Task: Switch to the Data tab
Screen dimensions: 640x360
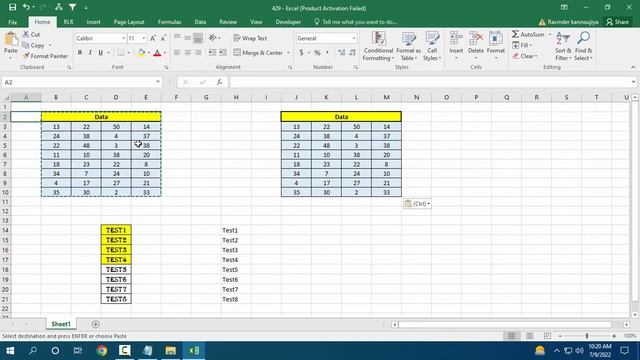Action: click(200, 22)
